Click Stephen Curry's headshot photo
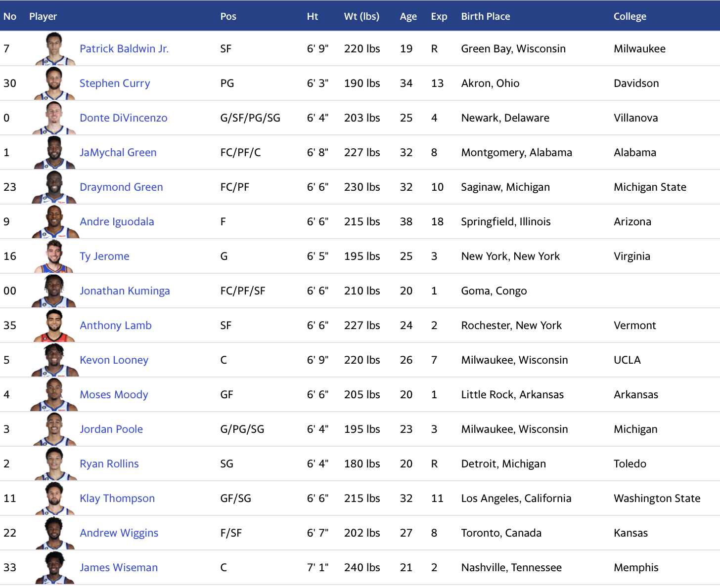The image size is (720, 588). pos(55,83)
